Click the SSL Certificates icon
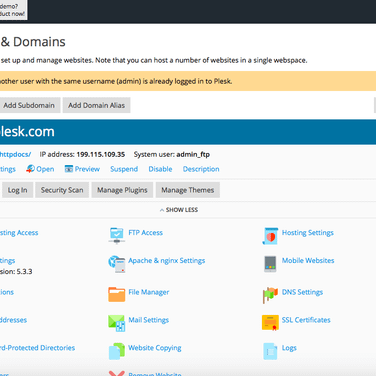 [x=270, y=322]
